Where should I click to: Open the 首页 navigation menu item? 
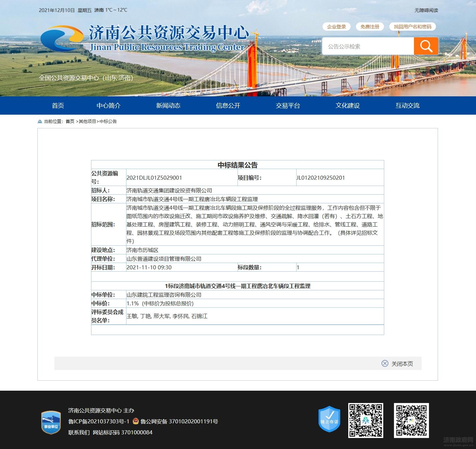tap(58, 106)
